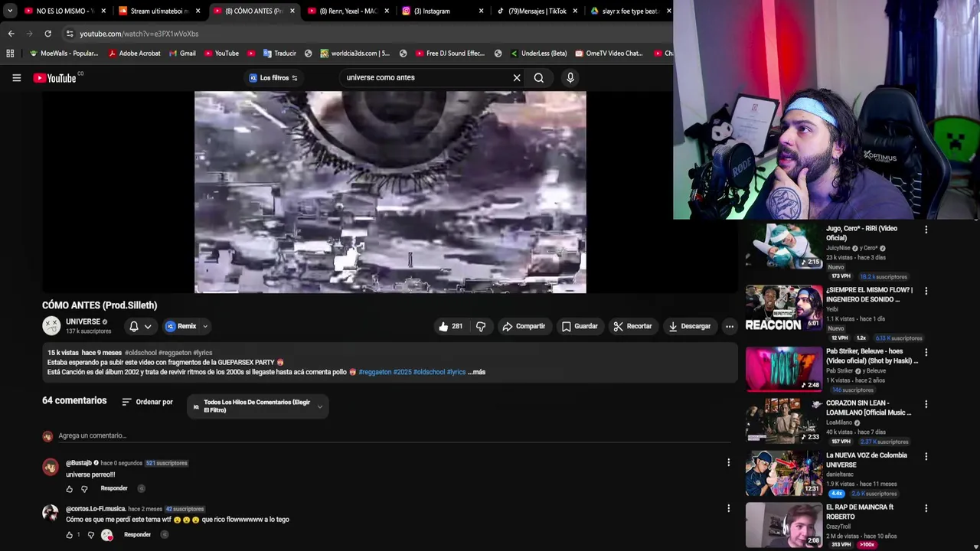The image size is (980, 551).
Task: Switch to the Instagram browser tab
Action: point(443,11)
